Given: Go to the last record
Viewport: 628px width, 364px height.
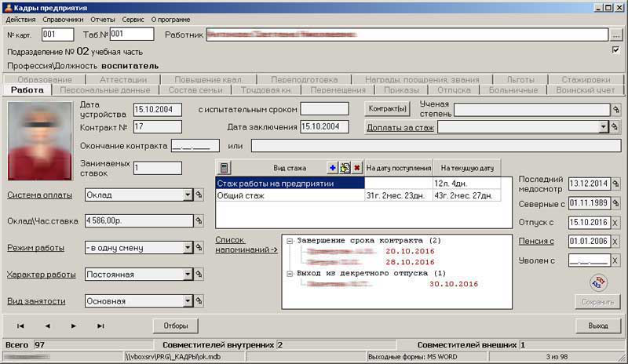Looking at the screenshot, I should [x=100, y=326].
